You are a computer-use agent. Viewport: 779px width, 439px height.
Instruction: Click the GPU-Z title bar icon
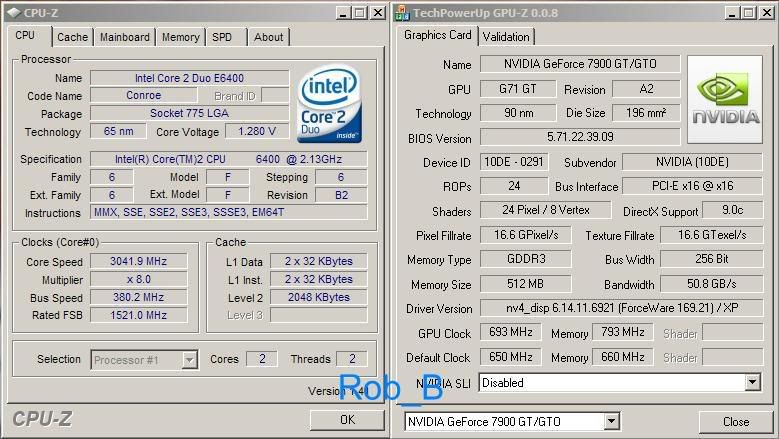[x=402, y=12]
